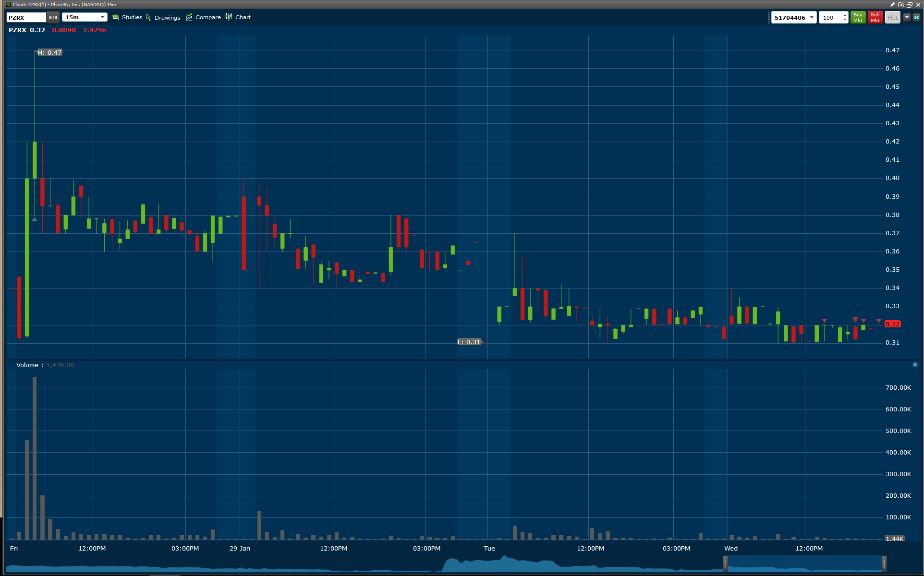
Task: Expand the account 51704406 dropdown
Action: [x=812, y=17]
